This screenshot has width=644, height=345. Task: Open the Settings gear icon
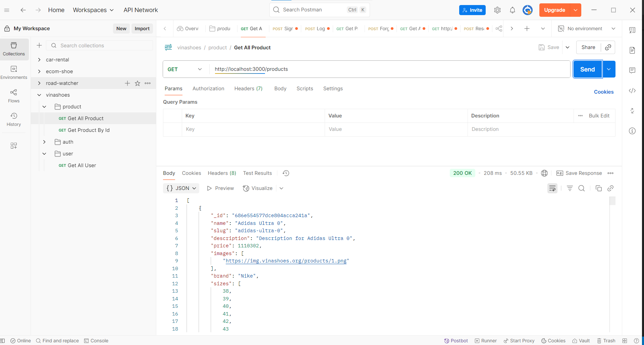pyautogui.click(x=497, y=10)
